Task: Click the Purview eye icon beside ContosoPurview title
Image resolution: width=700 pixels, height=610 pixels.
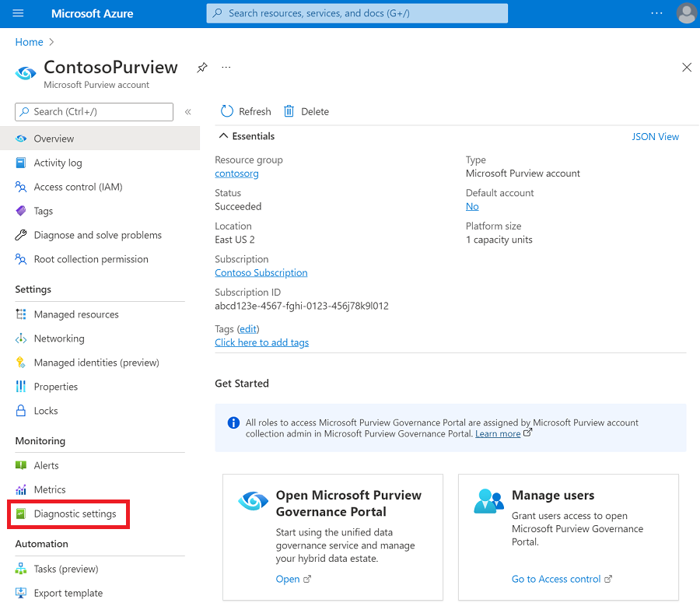Action: click(x=26, y=73)
